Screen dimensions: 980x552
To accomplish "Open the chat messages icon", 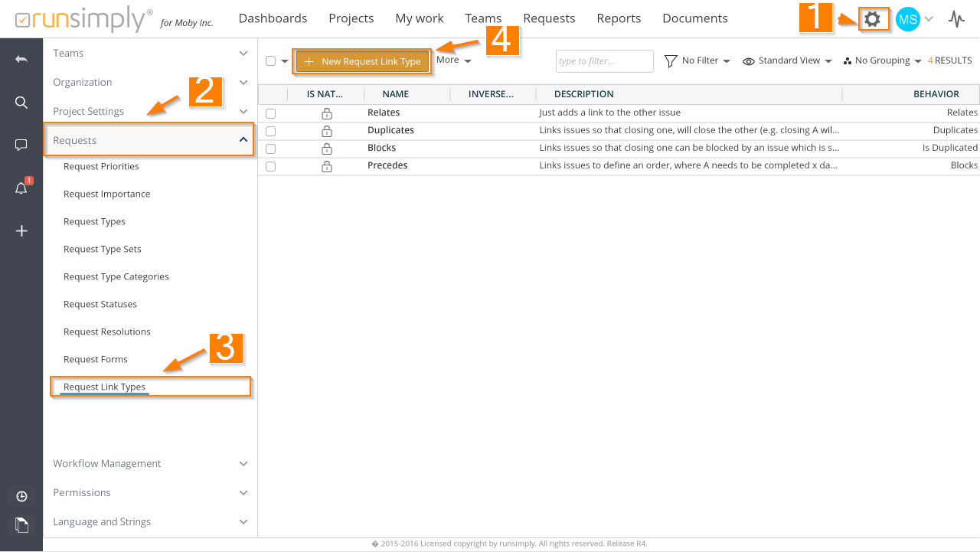I will click(x=21, y=145).
